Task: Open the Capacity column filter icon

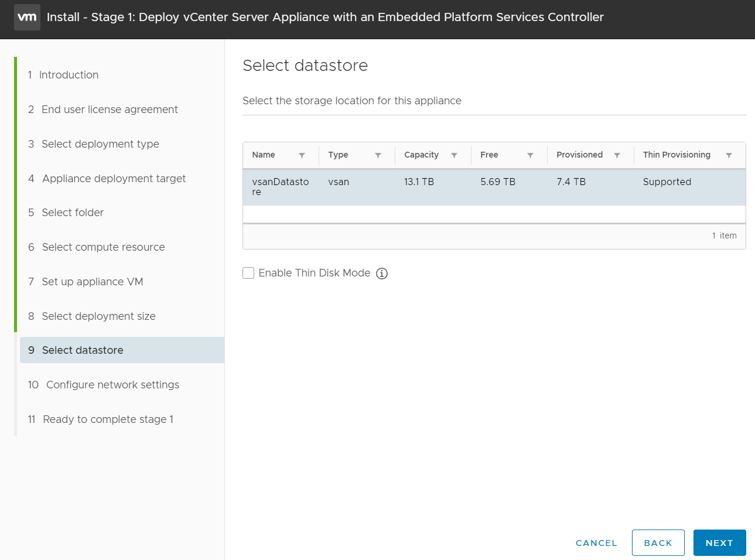Action: tap(454, 155)
